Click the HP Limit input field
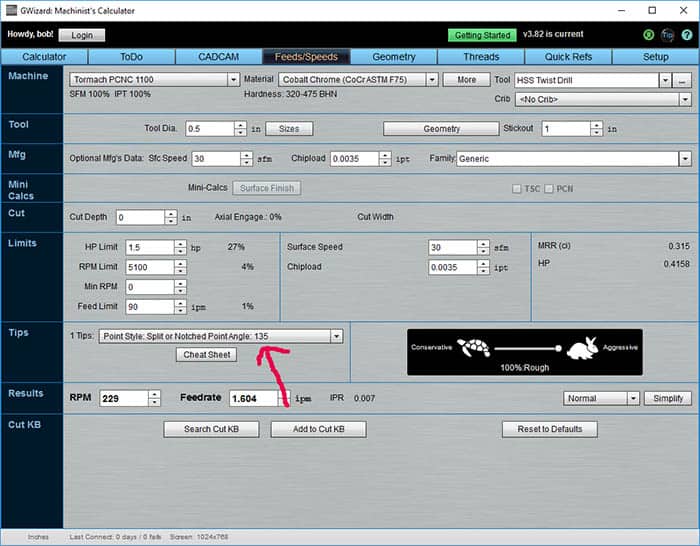The height and width of the screenshot is (546, 700). coord(150,247)
